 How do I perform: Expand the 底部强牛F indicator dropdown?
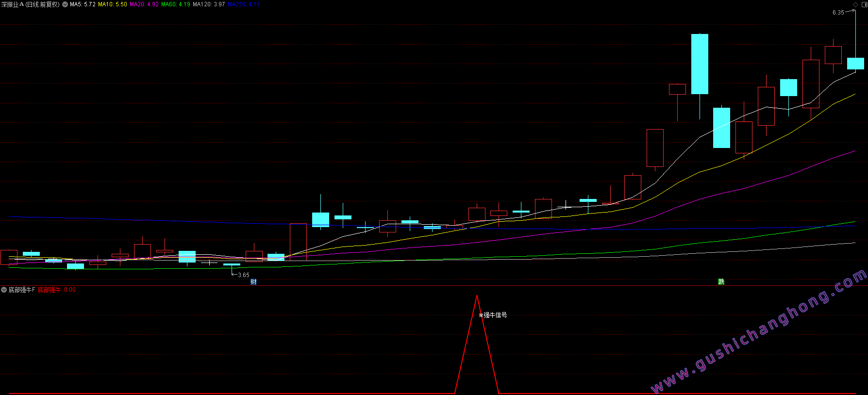4,290
